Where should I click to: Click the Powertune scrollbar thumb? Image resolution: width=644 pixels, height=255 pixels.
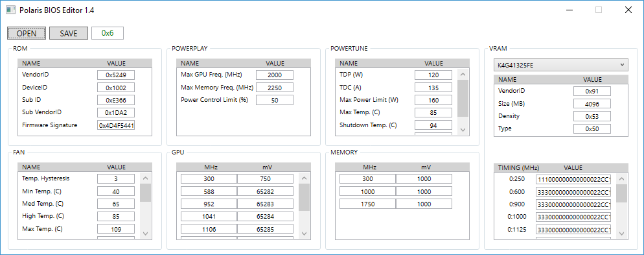[463, 98]
